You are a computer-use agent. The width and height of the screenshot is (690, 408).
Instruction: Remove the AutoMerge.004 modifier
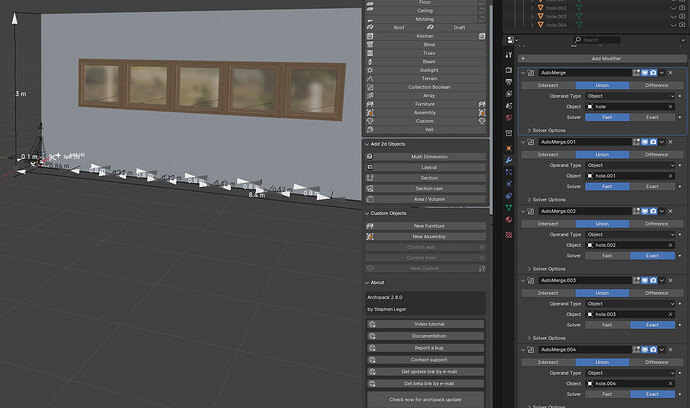click(x=670, y=349)
